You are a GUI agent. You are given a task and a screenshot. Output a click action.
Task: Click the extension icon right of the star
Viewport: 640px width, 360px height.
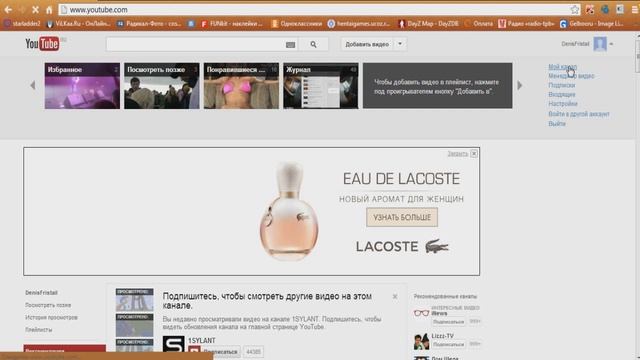click(x=589, y=9)
